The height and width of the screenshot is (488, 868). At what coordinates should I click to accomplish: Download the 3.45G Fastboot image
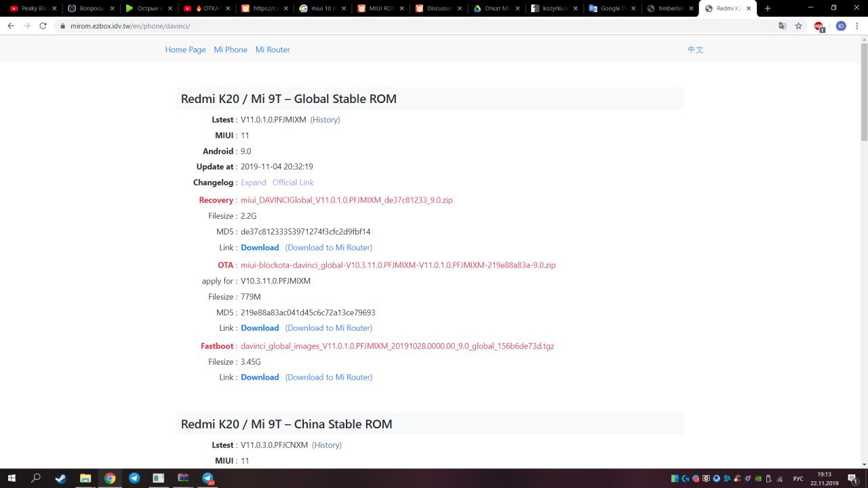click(x=260, y=377)
